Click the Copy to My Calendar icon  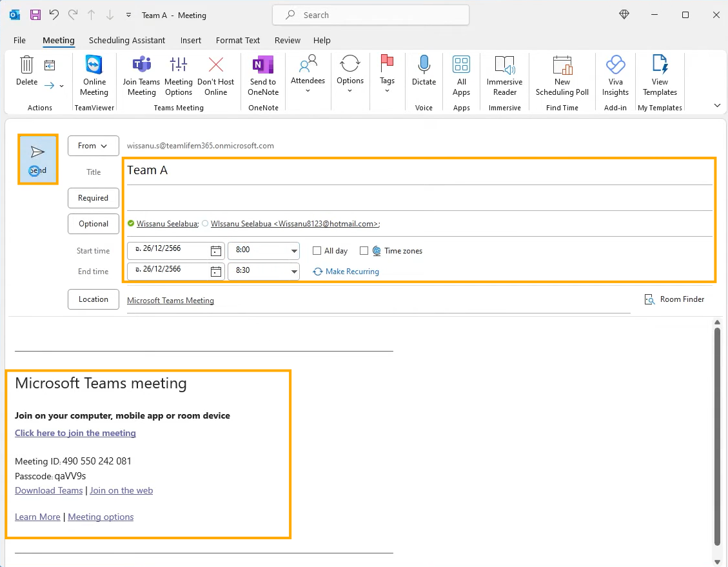tap(50, 66)
